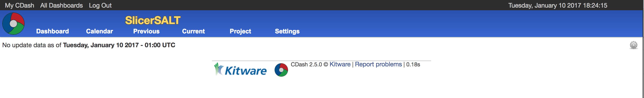Follow the Kitware text link in footer

click(x=340, y=64)
